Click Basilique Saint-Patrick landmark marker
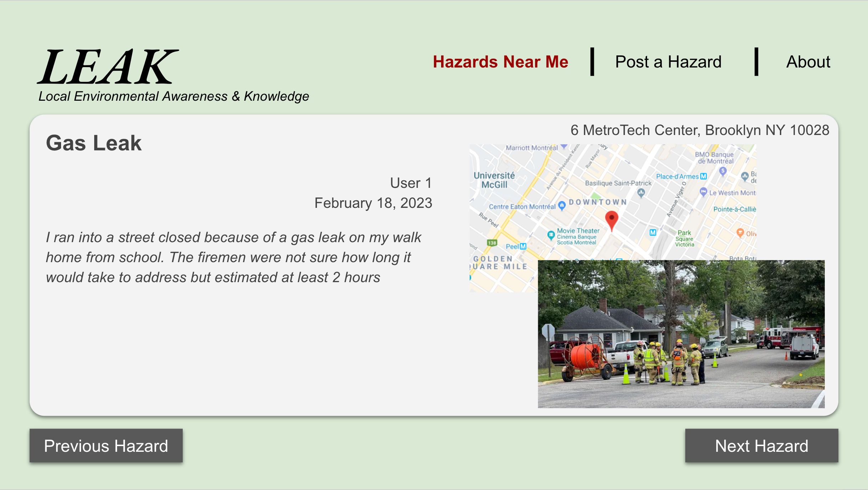868x490 pixels. (x=641, y=193)
